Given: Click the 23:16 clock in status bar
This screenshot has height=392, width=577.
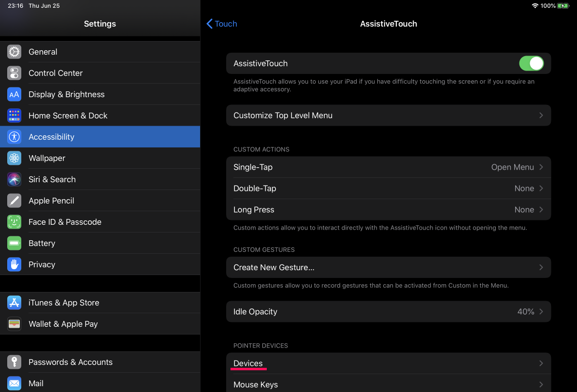Looking at the screenshot, I should (x=15, y=6).
